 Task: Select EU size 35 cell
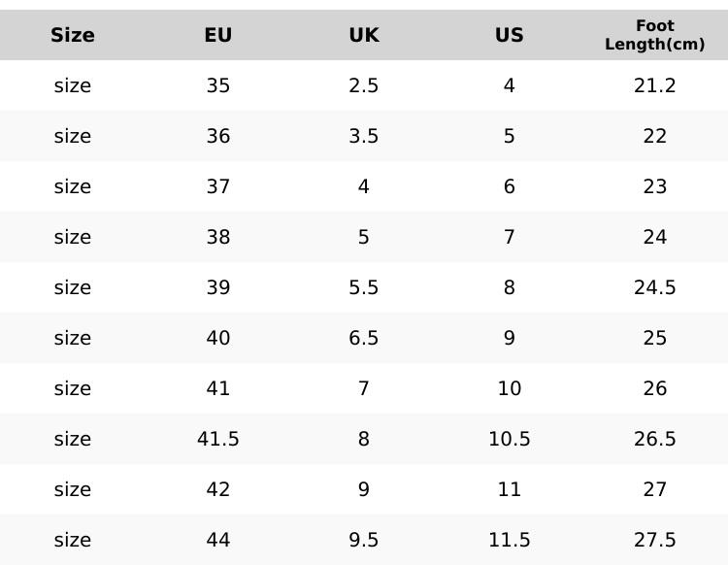pyautogui.click(x=218, y=85)
